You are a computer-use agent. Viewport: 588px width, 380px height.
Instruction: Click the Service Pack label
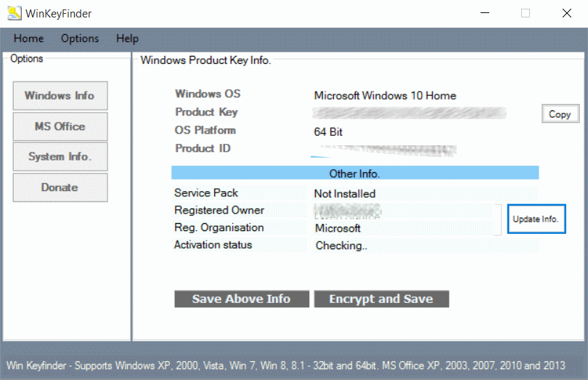point(206,193)
